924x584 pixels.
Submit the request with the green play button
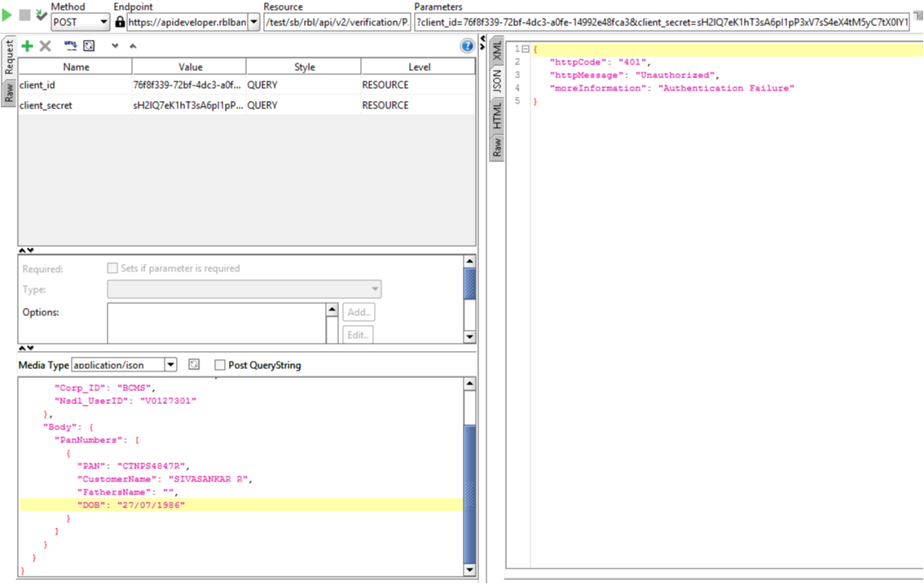7,15
